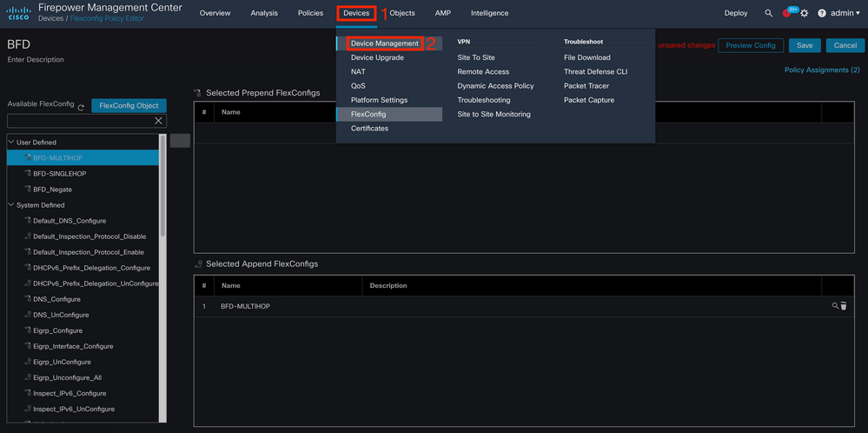The image size is (868, 433).
Task: Refresh the Available FlexConfig list
Action: click(81, 108)
